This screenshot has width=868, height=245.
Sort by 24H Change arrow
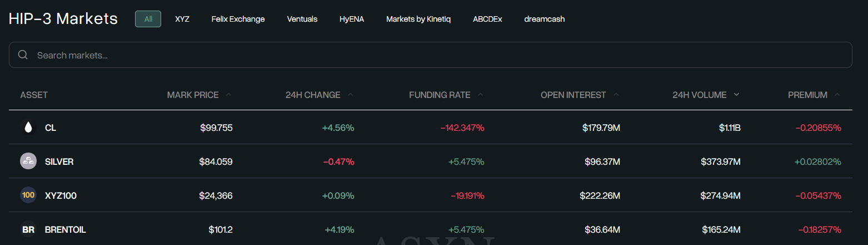(351, 95)
